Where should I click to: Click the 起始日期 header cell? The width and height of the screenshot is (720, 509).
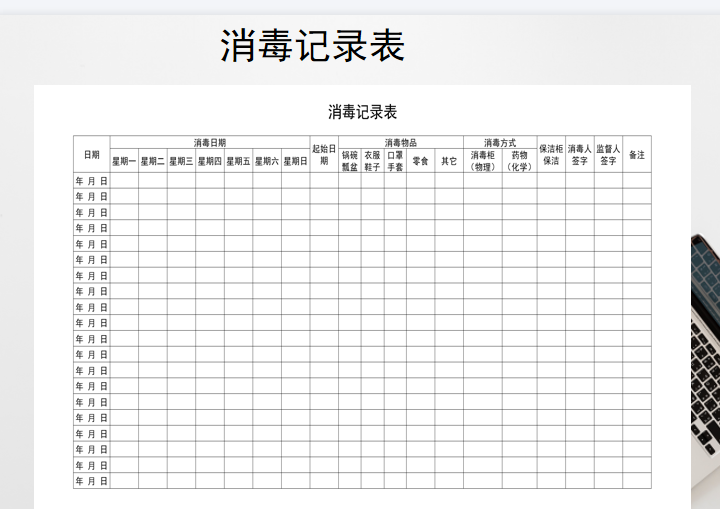(324, 155)
